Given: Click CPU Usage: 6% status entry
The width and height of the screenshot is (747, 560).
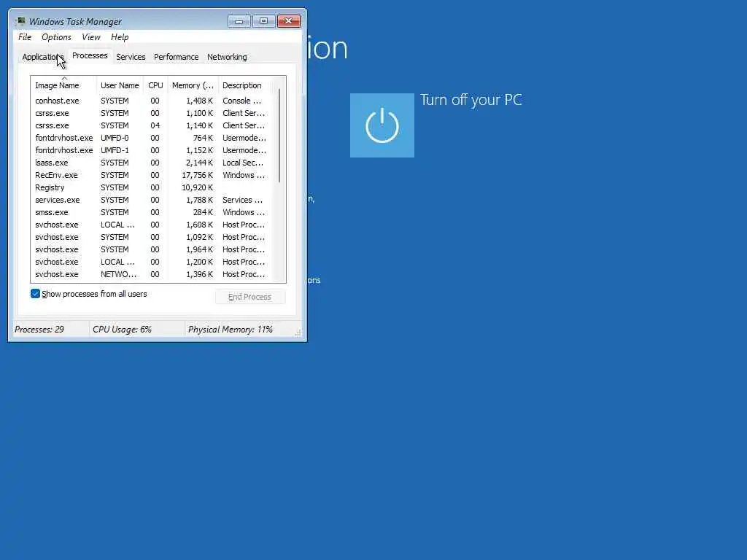Looking at the screenshot, I should coord(122,330).
